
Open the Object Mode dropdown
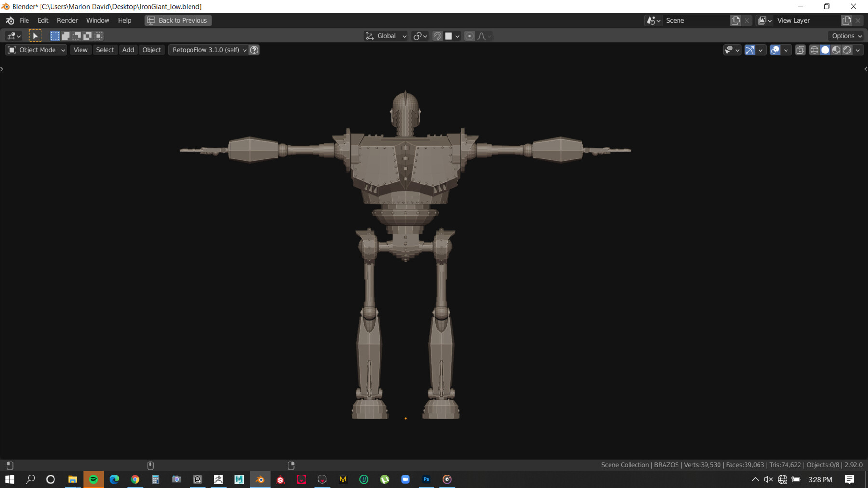35,50
